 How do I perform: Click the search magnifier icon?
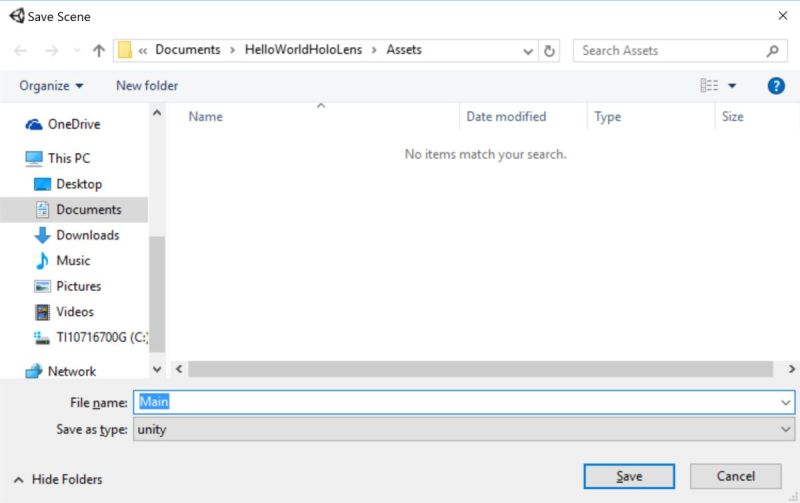772,51
